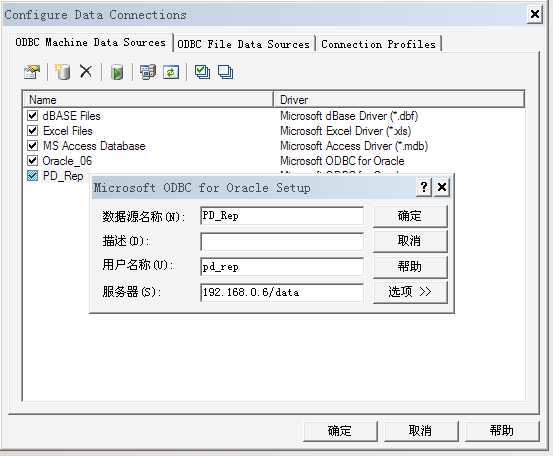Click the 数据源名称 input field
Image resolution: width=553 pixels, height=456 pixels.
click(282, 216)
